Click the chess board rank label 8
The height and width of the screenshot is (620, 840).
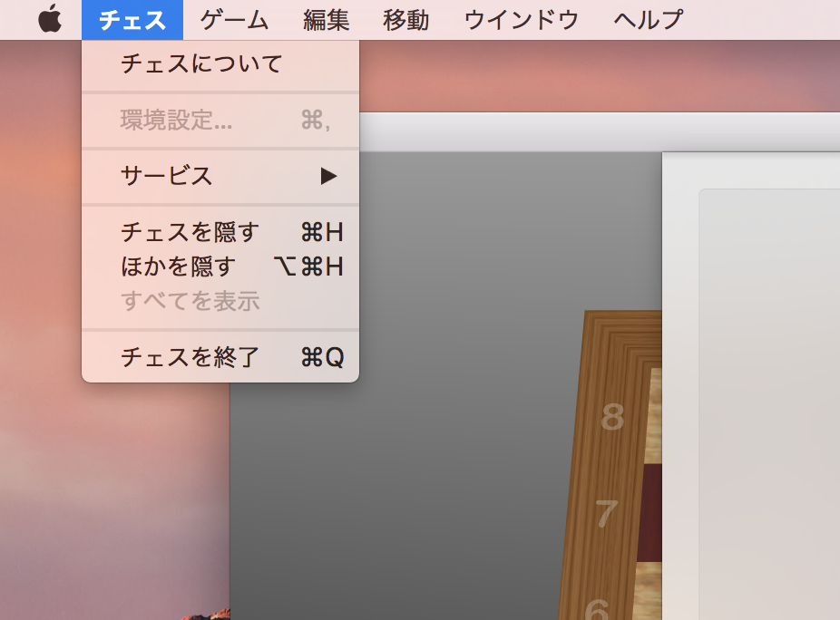coord(613,417)
